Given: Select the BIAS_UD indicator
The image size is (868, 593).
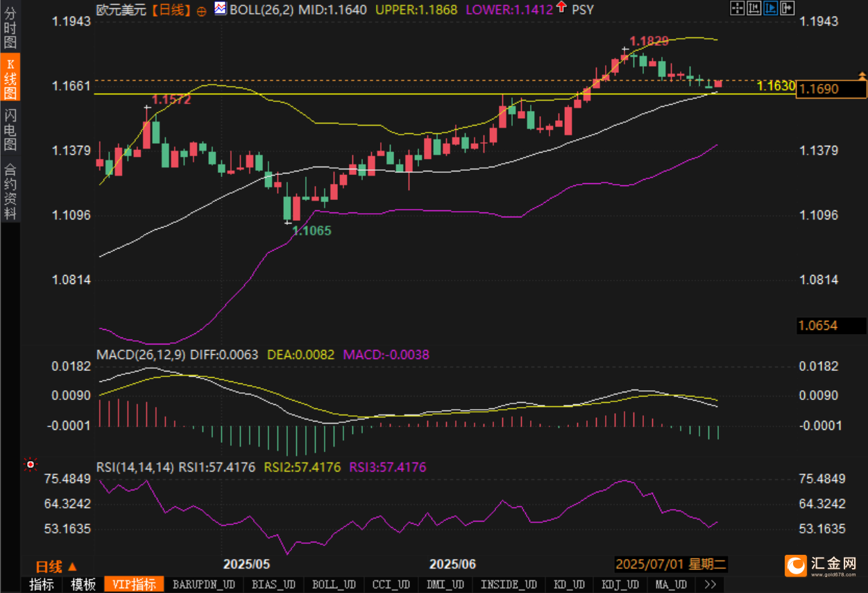Looking at the screenshot, I should click(273, 585).
